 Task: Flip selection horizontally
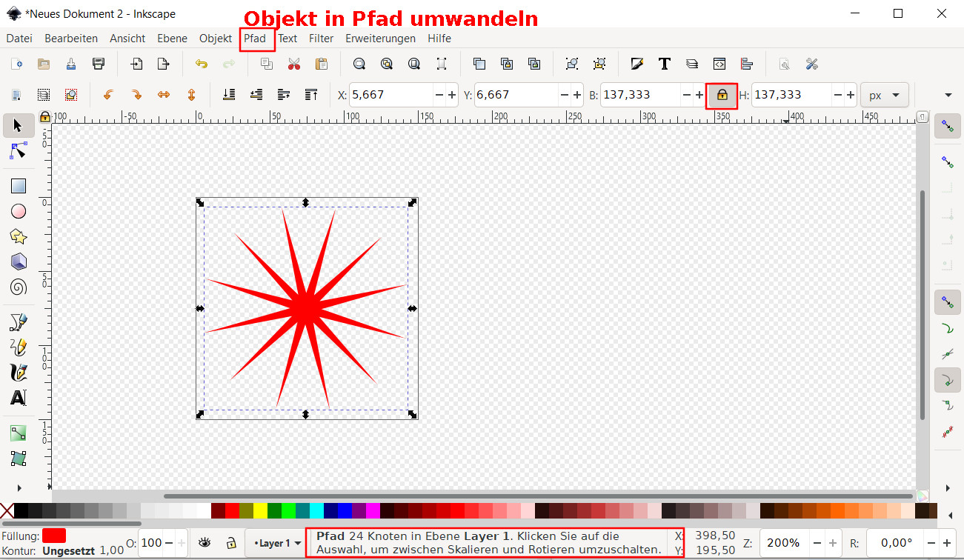pyautogui.click(x=164, y=95)
